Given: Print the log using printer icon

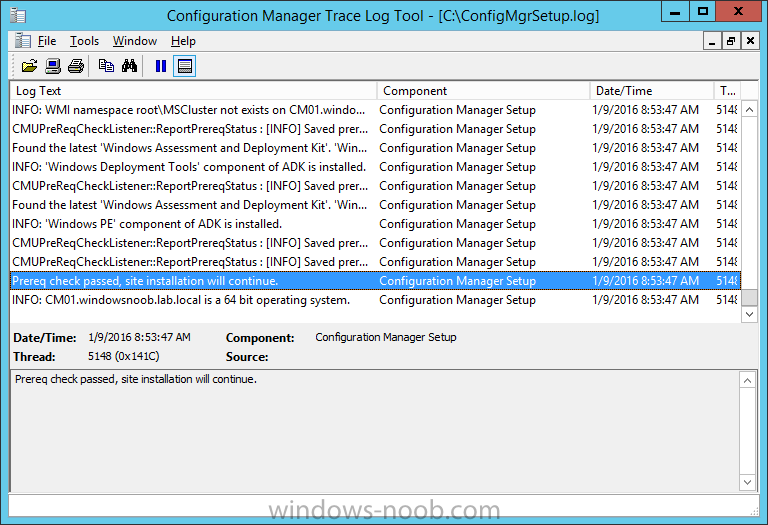Looking at the screenshot, I should coord(76,66).
